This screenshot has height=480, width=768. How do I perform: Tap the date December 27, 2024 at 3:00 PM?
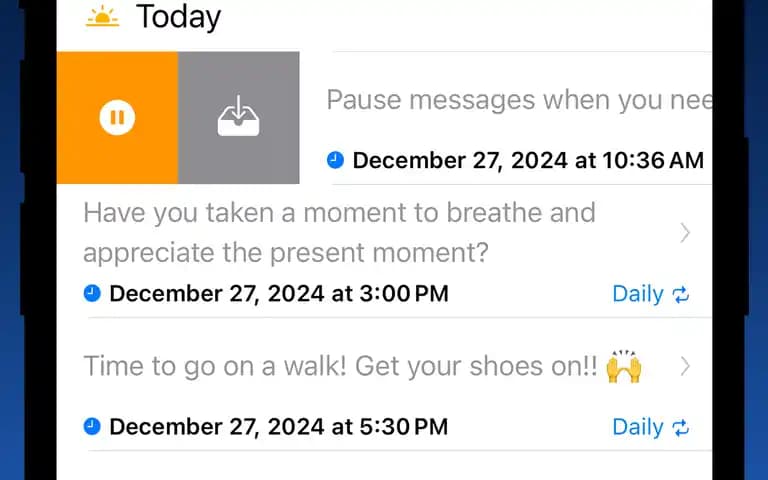(279, 293)
